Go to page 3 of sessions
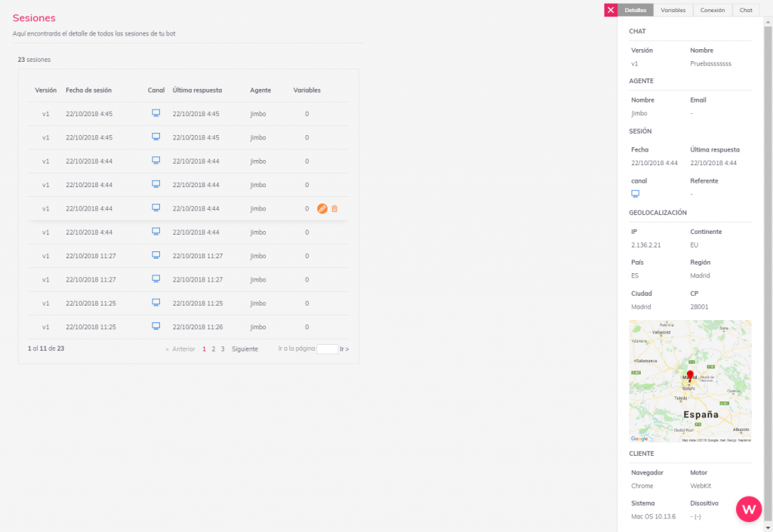The width and height of the screenshot is (773, 532). [x=223, y=349]
